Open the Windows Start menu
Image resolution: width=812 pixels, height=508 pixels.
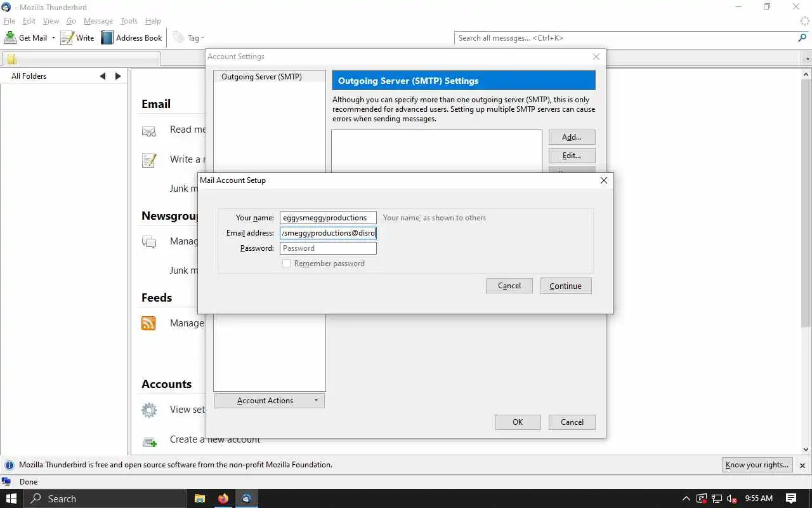click(11, 498)
